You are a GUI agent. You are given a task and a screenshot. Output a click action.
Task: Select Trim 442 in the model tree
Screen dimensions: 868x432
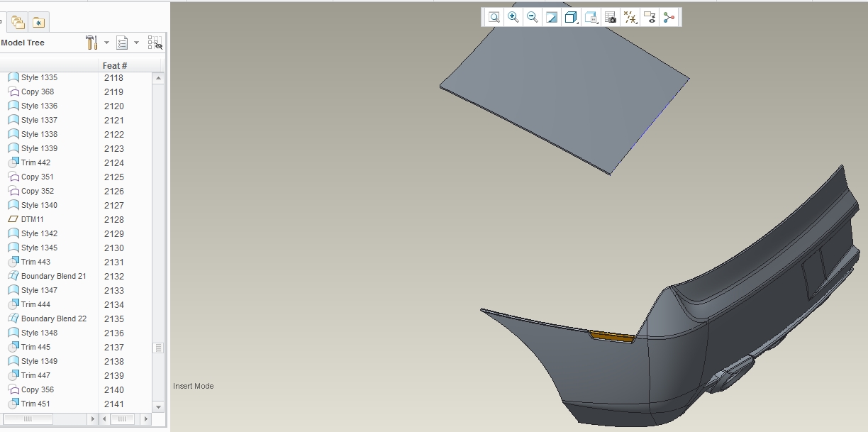(35, 162)
